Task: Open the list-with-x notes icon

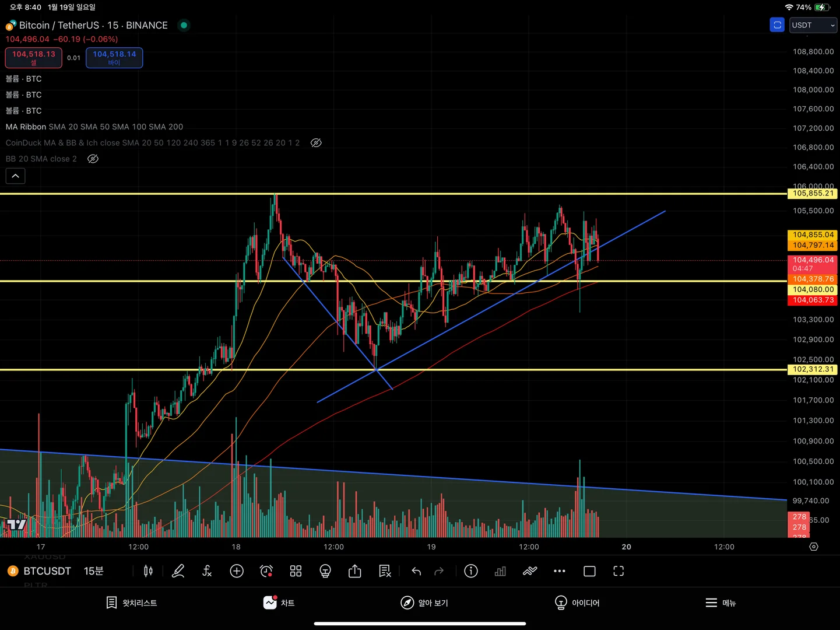Action: pyautogui.click(x=385, y=571)
